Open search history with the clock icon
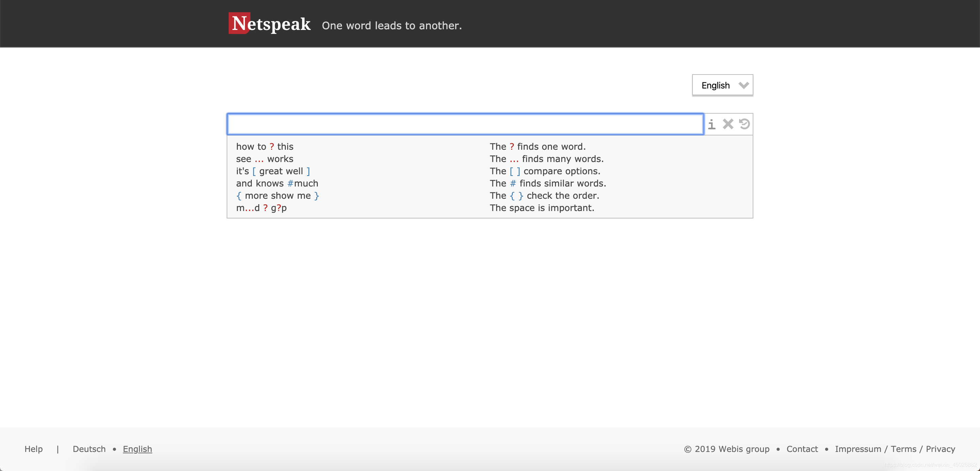The image size is (980, 471). tap(744, 124)
